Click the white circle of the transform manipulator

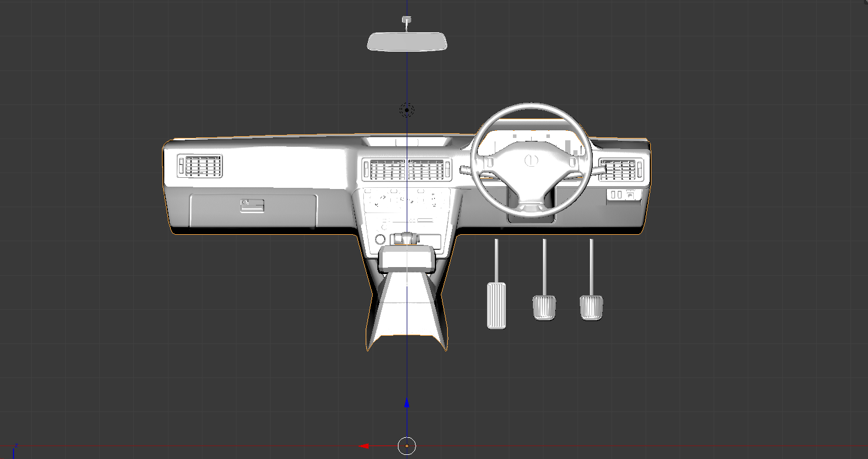[x=407, y=446]
